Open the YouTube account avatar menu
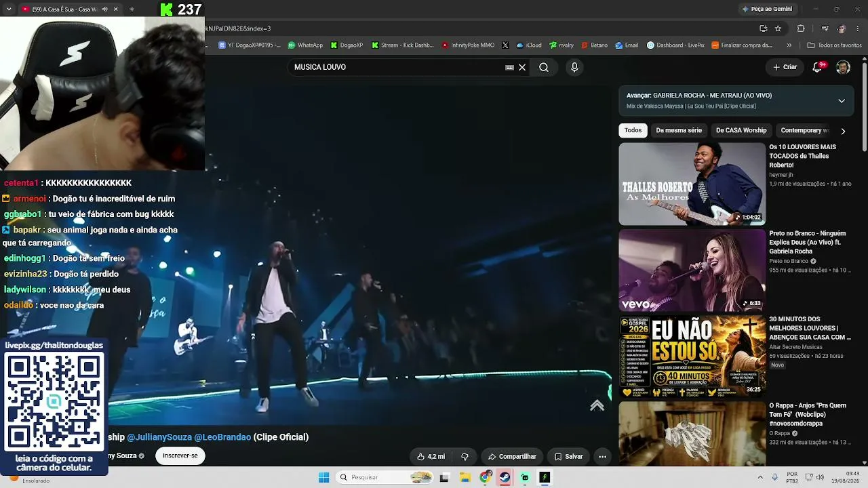The image size is (868, 488). (x=843, y=67)
